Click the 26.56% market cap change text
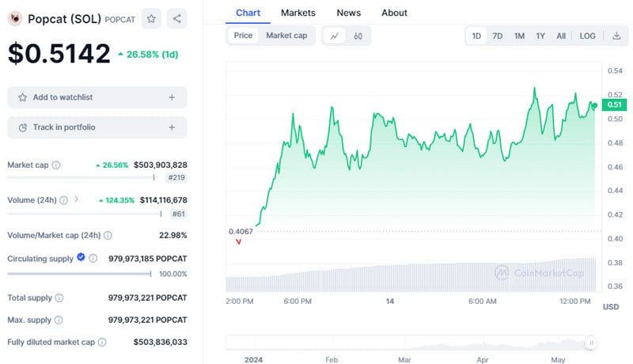The height and width of the screenshot is (364, 633). 112,165
